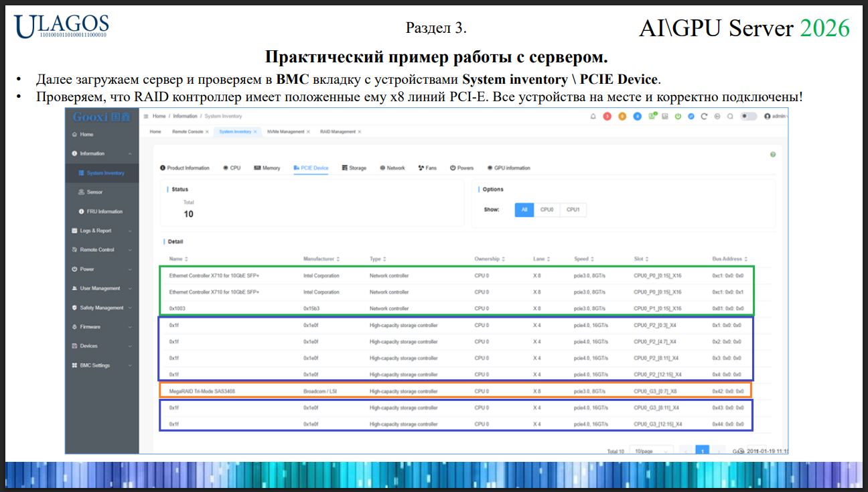Image resolution: width=868 pixels, height=492 pixels.
Task: Click the red critical alerts badge
Action: coord(607,116)
